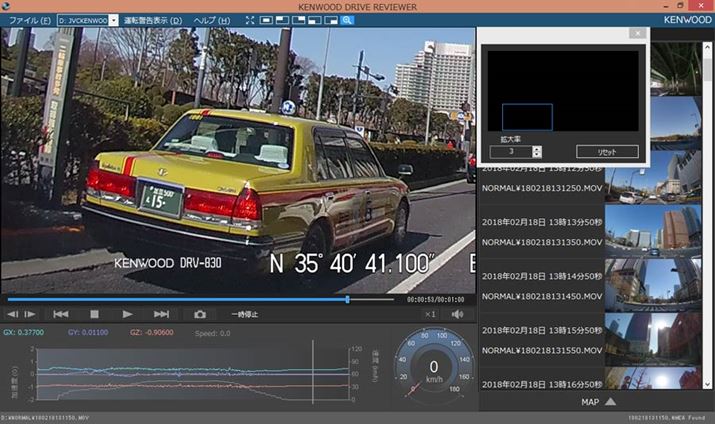Close the zoom preview popup
Viewport: 715px width, 424px height.
tap(636, 33)
